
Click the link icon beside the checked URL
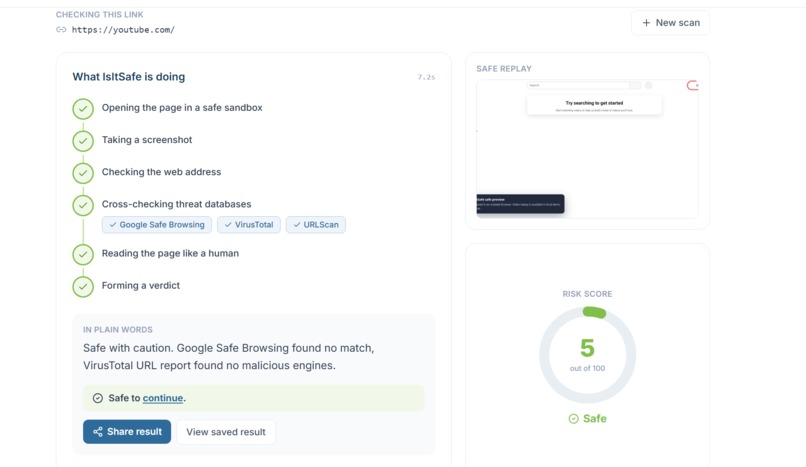[x=61, y=30]
